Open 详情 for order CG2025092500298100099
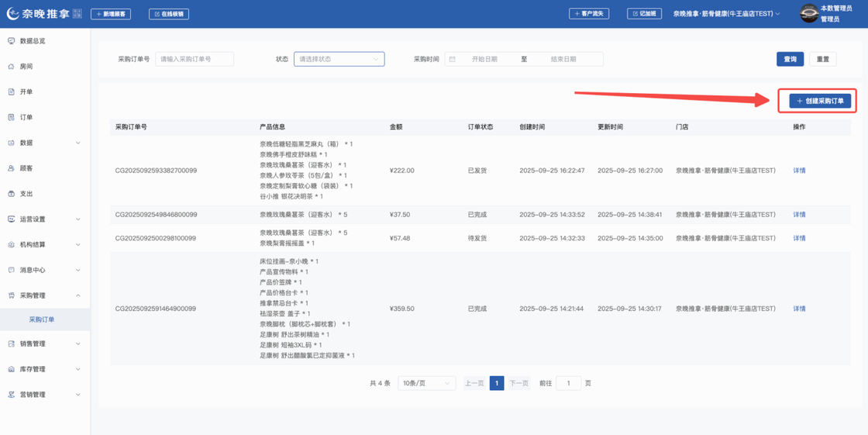Screen dimensions: 868x435 coord(799,238)
